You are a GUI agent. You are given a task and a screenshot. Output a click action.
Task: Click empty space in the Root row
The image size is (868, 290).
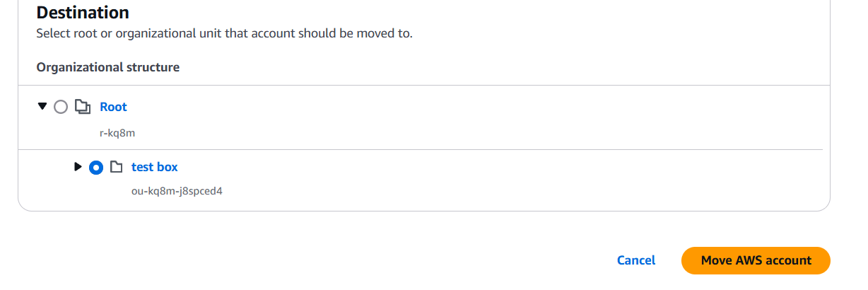tap(459, 117)
